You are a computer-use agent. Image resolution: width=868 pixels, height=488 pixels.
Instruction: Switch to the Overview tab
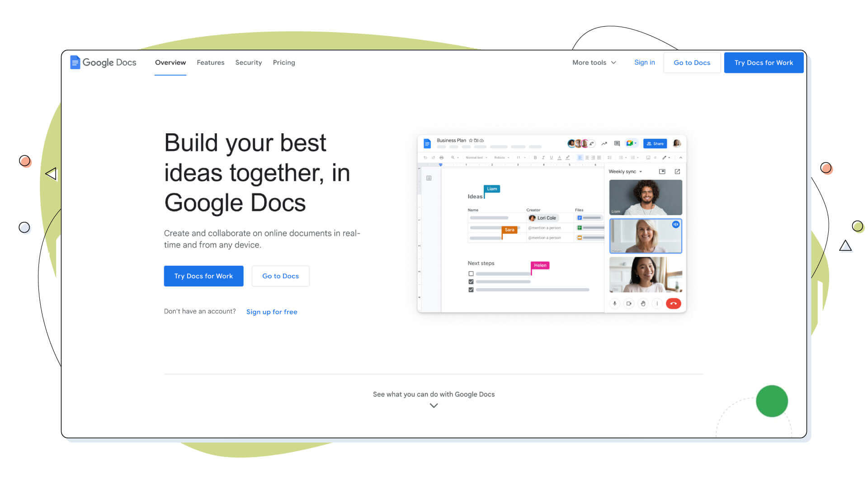pyautogui.click(x=170, y=62)
